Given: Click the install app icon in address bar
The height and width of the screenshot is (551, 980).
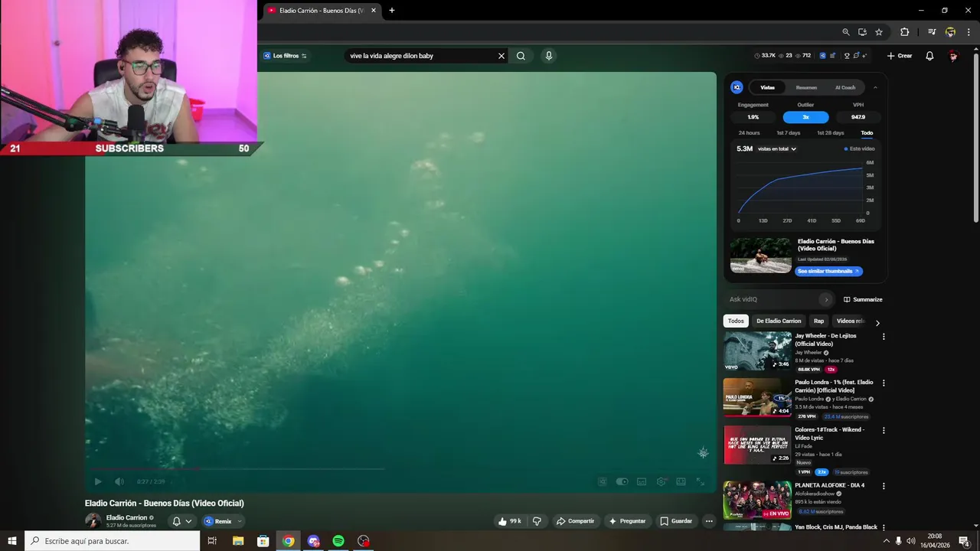Looking at the screenshot, I should tap(862, 32).
